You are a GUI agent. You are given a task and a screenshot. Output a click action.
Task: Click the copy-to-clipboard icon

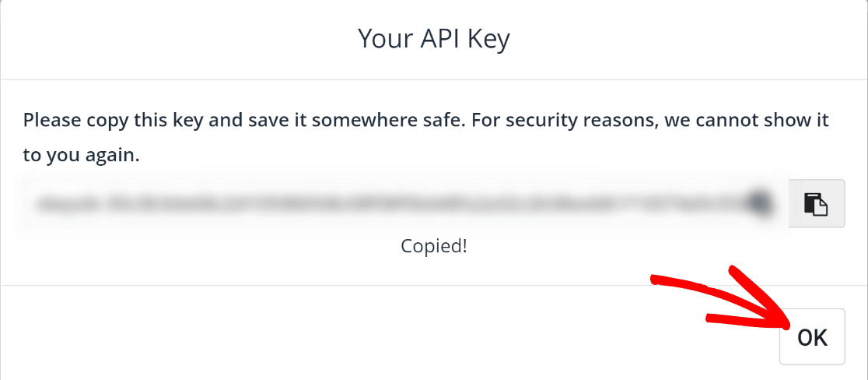pyautogui.click(x=816, y=203)
